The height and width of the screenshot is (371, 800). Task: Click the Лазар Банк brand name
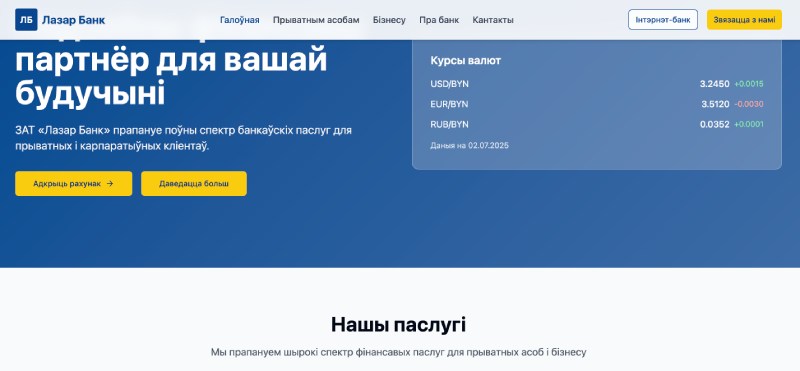73,20
